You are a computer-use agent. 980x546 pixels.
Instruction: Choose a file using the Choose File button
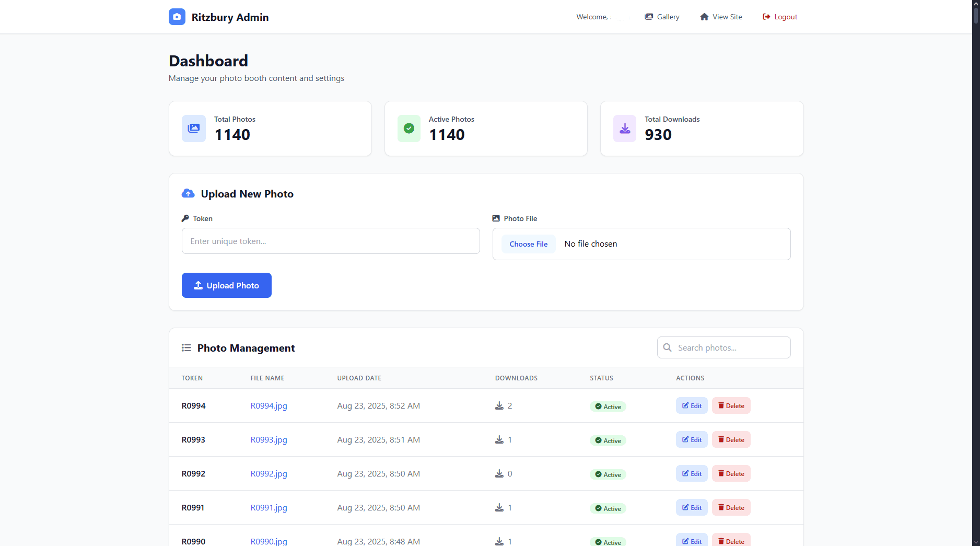(528, 243)
